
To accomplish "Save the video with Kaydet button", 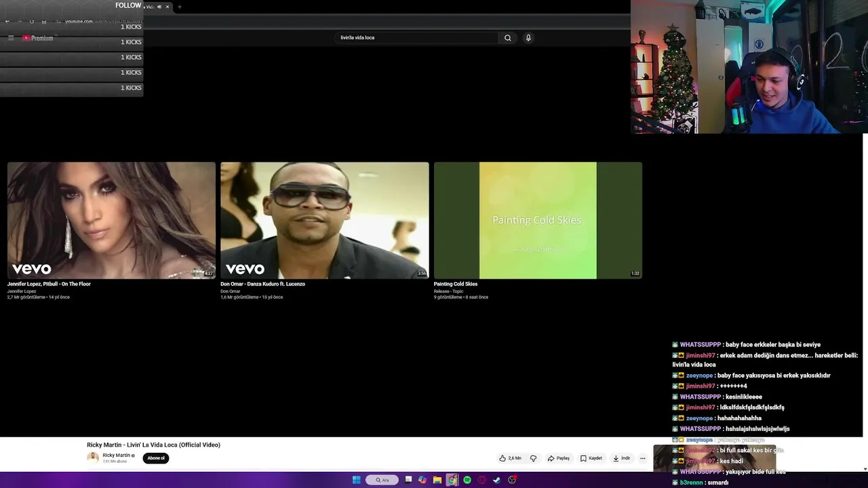I will click(591, 458).
